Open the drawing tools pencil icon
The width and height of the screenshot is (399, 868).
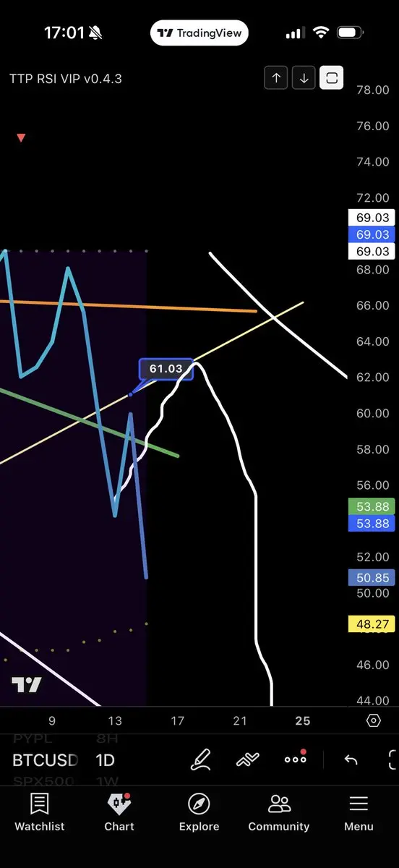[201, 759]
